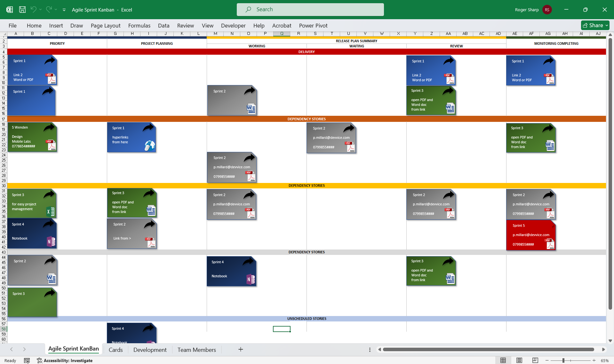Open the File menu
This screenshot has width=614, height=364.
click(x=12, y=26)
